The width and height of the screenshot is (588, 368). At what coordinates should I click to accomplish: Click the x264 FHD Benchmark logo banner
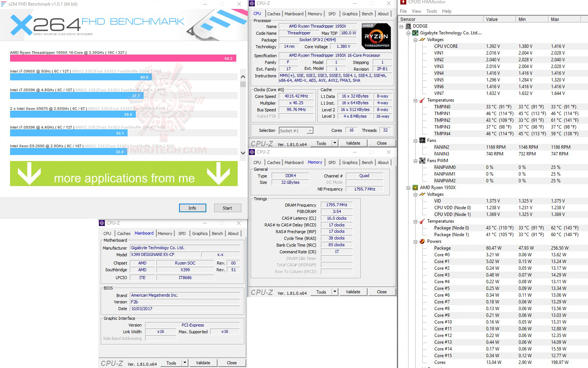tap(123, 25)
